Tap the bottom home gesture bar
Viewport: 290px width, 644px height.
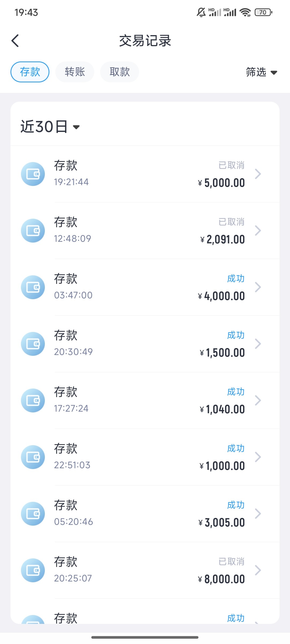point(145,637)
